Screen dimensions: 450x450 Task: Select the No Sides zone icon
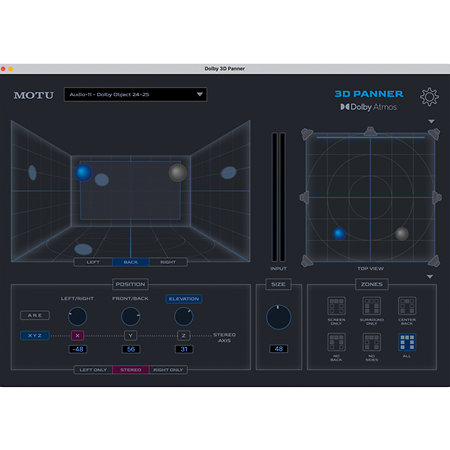coord(372,342)
